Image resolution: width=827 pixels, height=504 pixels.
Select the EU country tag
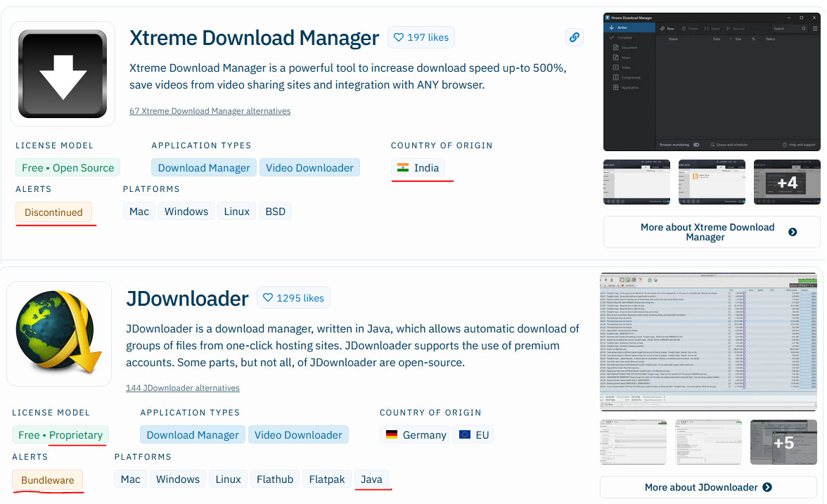473,435
